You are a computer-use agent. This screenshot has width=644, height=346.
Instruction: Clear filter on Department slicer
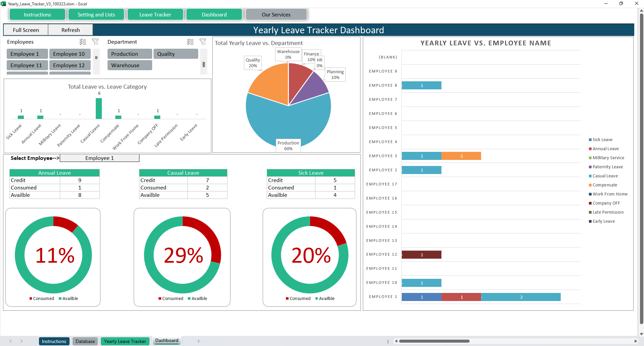click(x=203, y=42)
